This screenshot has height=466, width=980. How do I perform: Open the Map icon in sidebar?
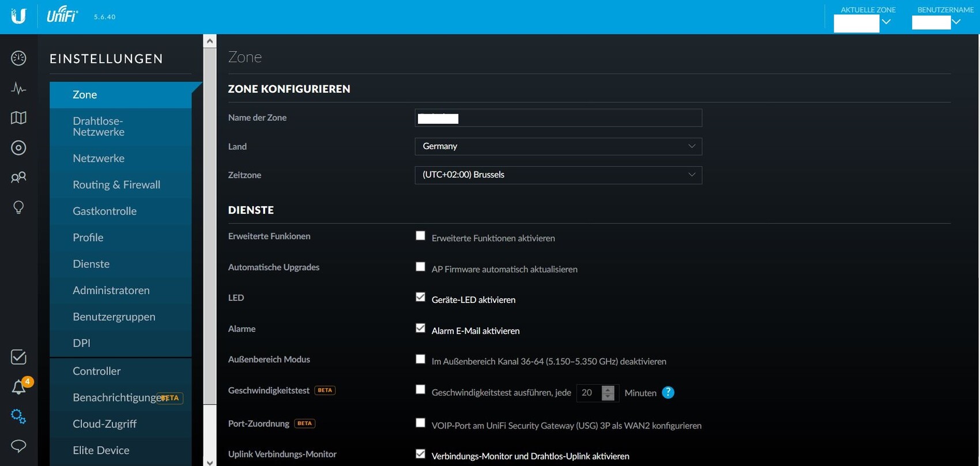18,118
